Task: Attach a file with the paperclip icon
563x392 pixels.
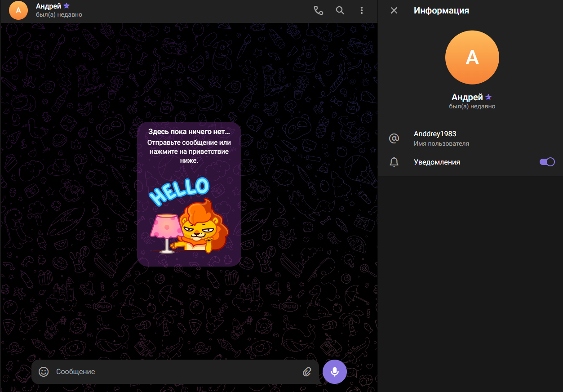Action: point(307,372)
